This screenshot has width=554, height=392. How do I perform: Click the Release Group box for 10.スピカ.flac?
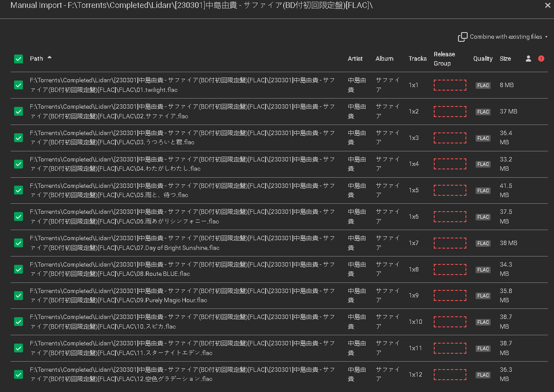450,322
